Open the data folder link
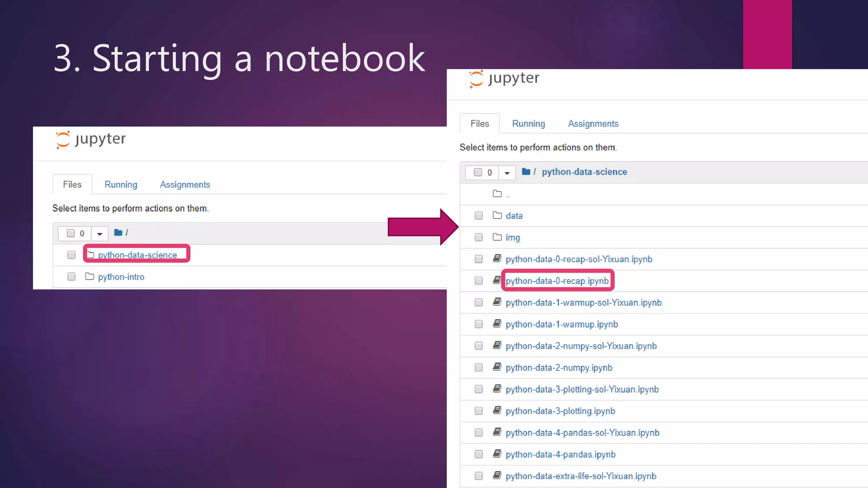This screenshot has height=488, width=868. click(514, 216)
